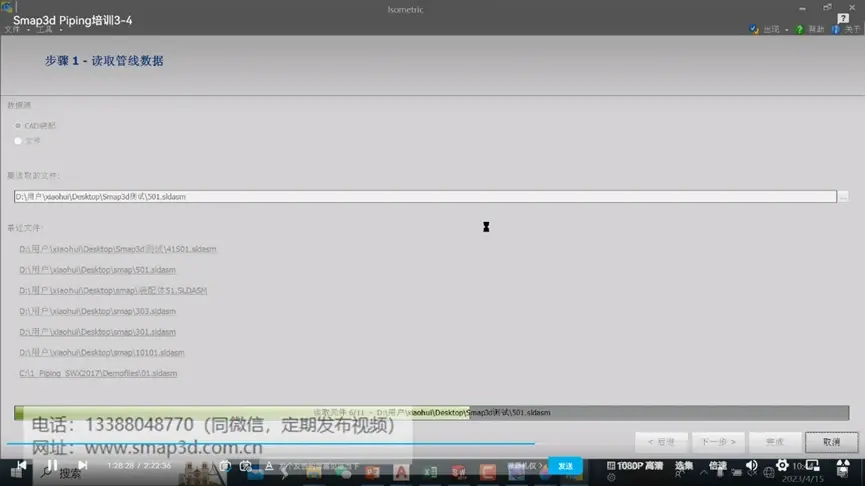Open recent file Demofiles\01.sldasm
Screen dimensions: 865x486
point(98,373)
